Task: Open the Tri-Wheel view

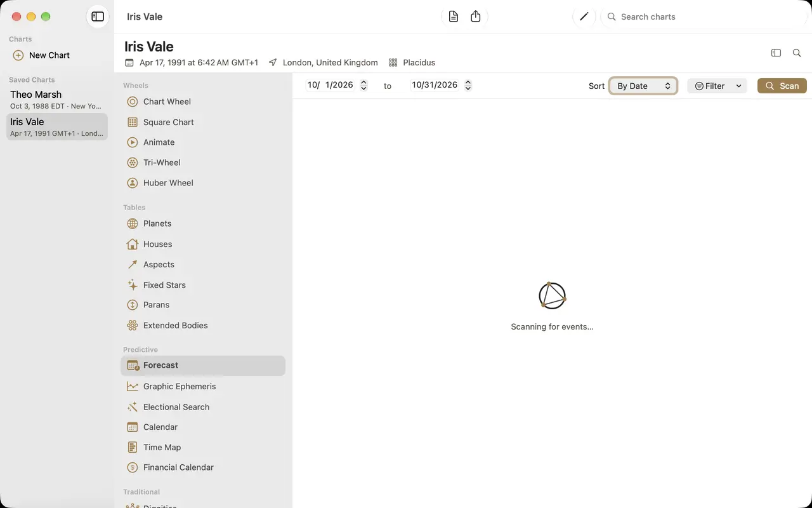Action: point(203,163)
